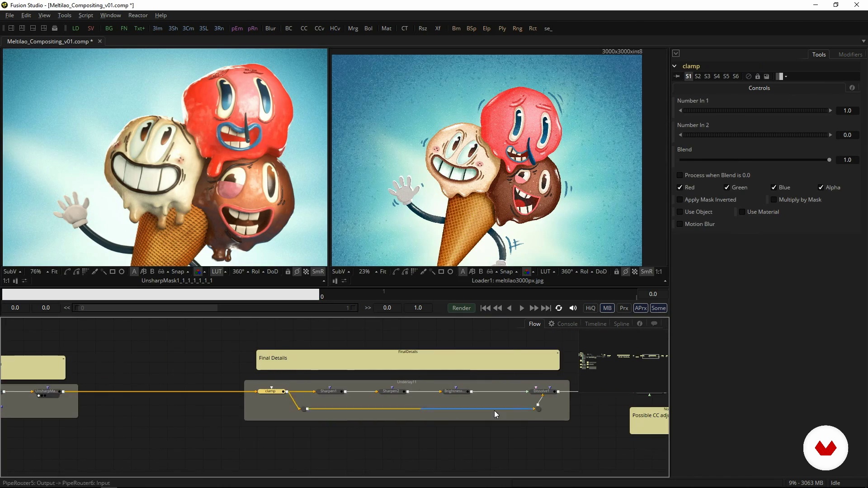The width and height of the screenshot is (868, 488).
Task: Enable Process when Blend is 0.0
Action: tap(679, 175)
